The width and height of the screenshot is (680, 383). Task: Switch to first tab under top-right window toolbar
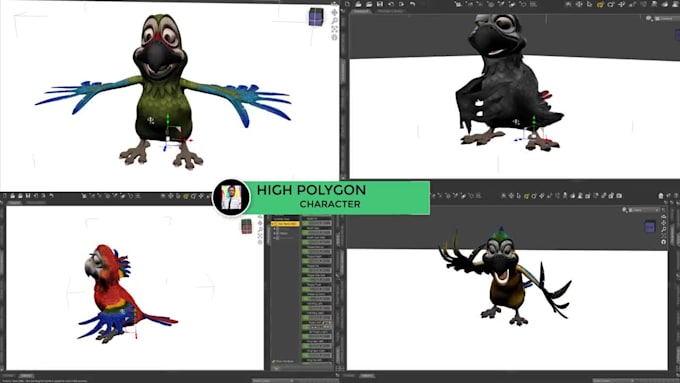[361, 11]
